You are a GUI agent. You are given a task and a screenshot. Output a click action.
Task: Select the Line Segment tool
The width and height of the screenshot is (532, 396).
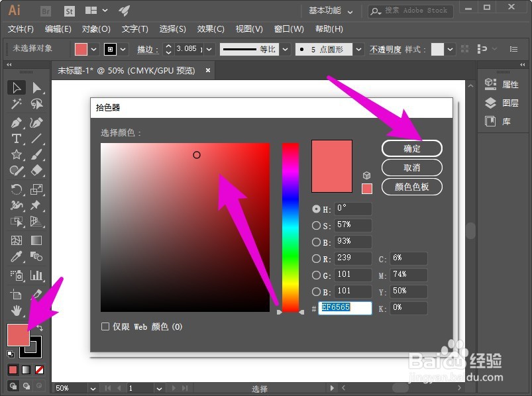tap(36, 138)
